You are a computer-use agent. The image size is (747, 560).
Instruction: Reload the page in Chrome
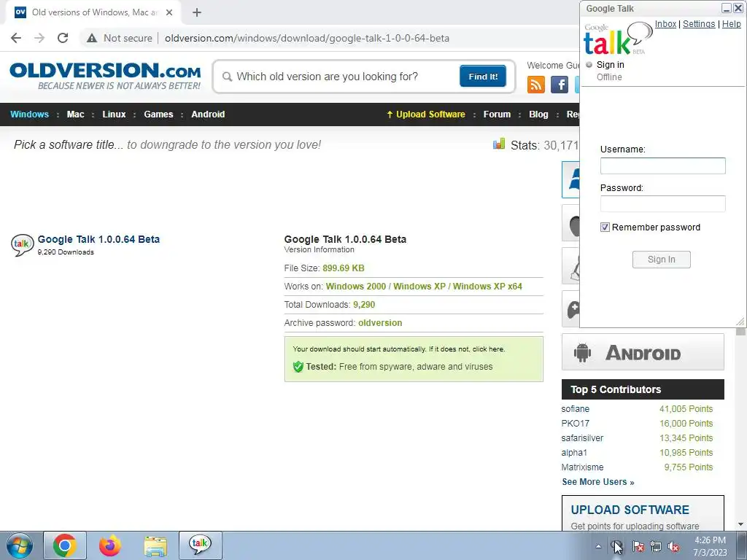pyautogui.click(x=63, y=38)
